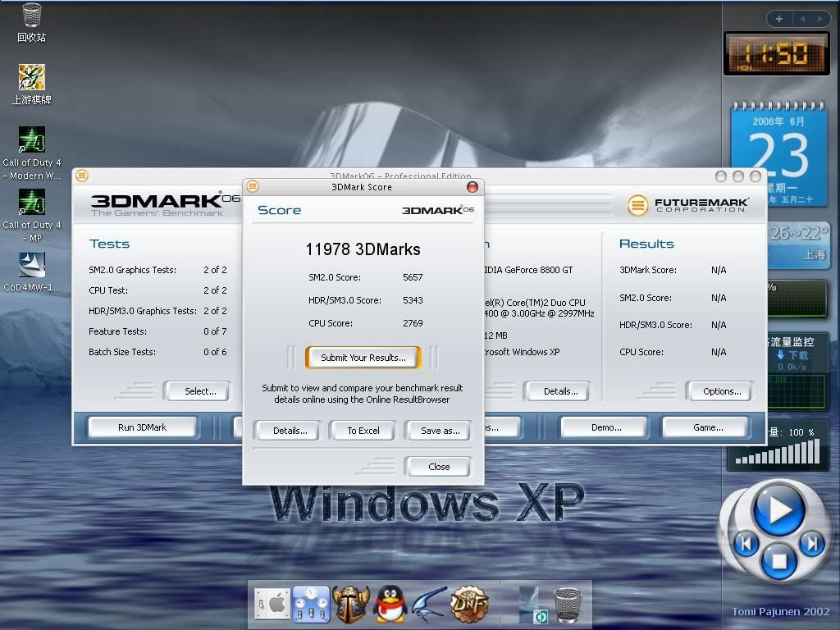Screen dimensions: 840x630
Task: Launch the 上游棋牌 desktop shortcut
Action: tap(32, 84)
